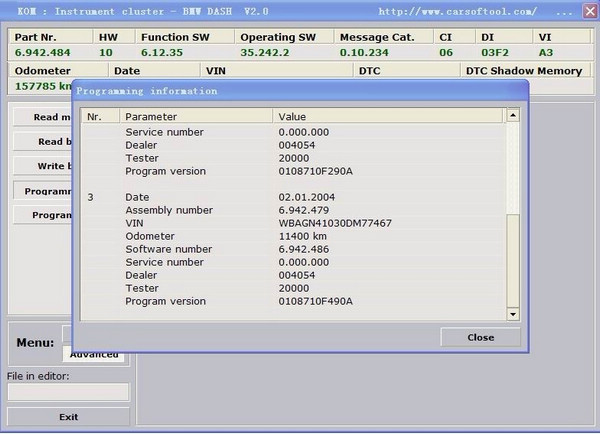The image size is (600, 434).
Task: Click the Nr. column header
Action: click(x=100, y=116)
